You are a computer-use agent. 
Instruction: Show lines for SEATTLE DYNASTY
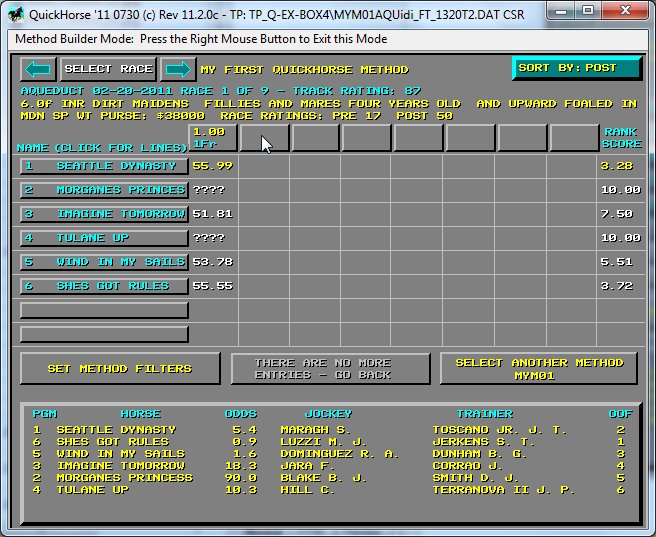(x=104, y=166)
